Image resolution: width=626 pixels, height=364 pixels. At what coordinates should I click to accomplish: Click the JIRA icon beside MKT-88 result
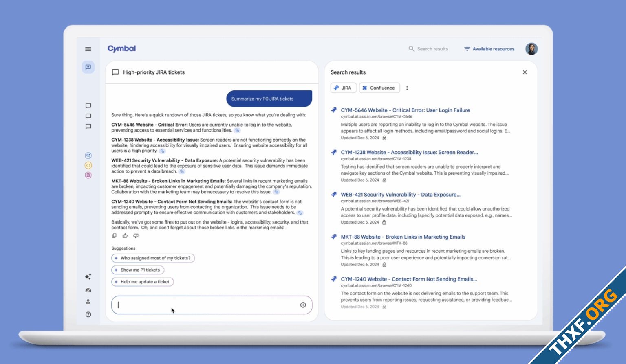click(334, 237)
